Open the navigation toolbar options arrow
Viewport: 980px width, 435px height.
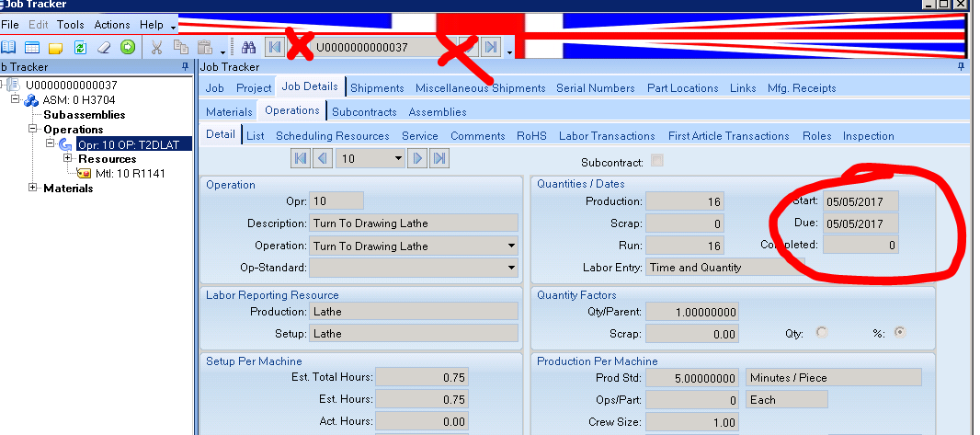click(509, 52)
